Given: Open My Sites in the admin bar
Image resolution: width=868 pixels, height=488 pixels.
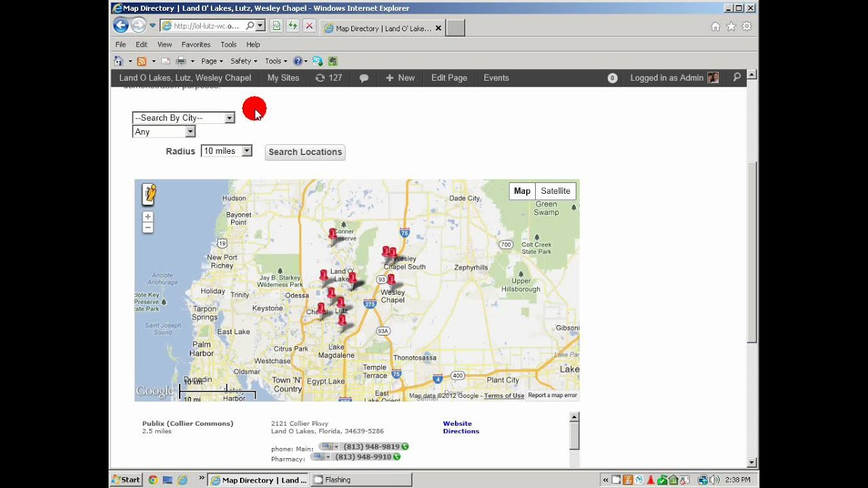Looking at the screenshot, I should pos(283,78).
